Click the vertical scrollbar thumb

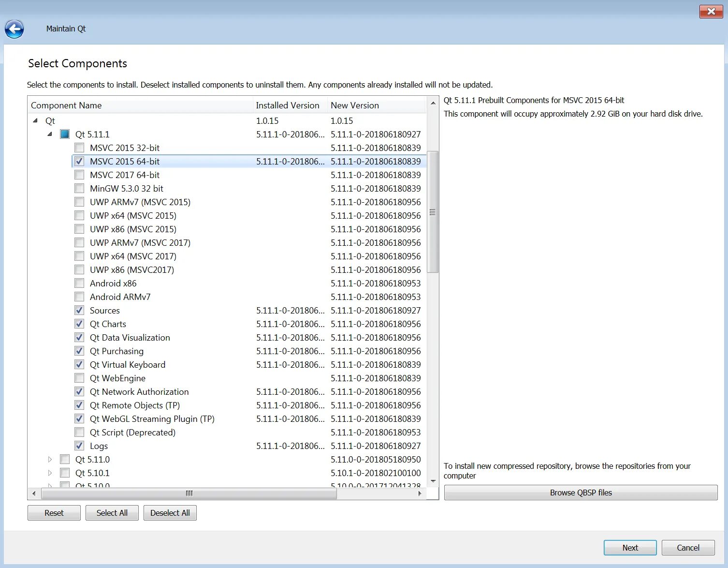click(433, 212)
